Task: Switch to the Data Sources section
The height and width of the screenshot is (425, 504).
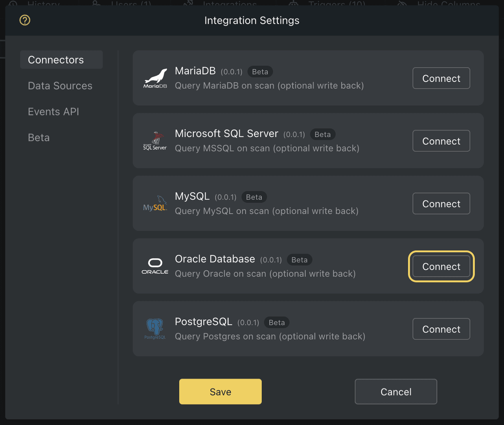Action: click(x=60, y=85)
